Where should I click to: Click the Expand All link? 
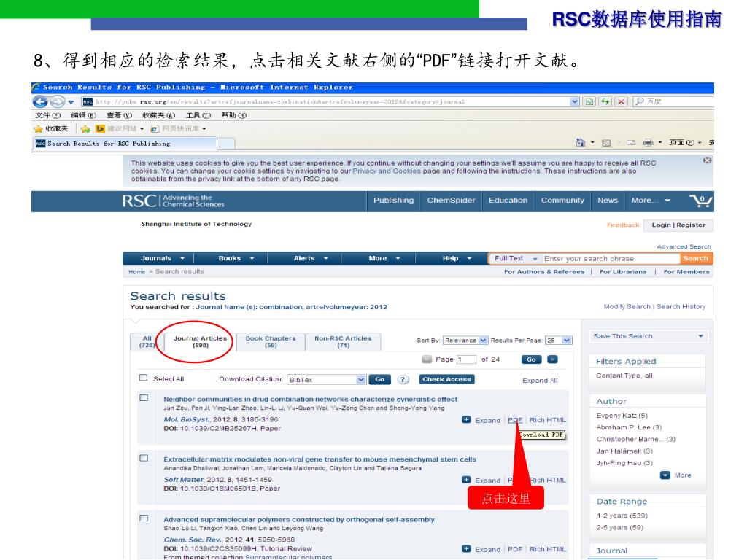pyautogui.click(x=540, y=381)
